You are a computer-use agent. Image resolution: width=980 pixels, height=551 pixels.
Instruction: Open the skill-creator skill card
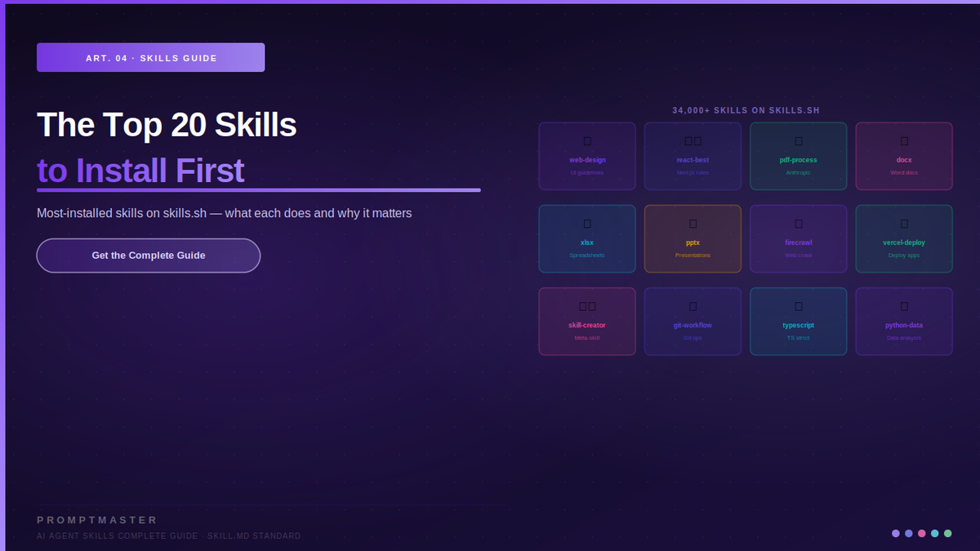(587, 321)
